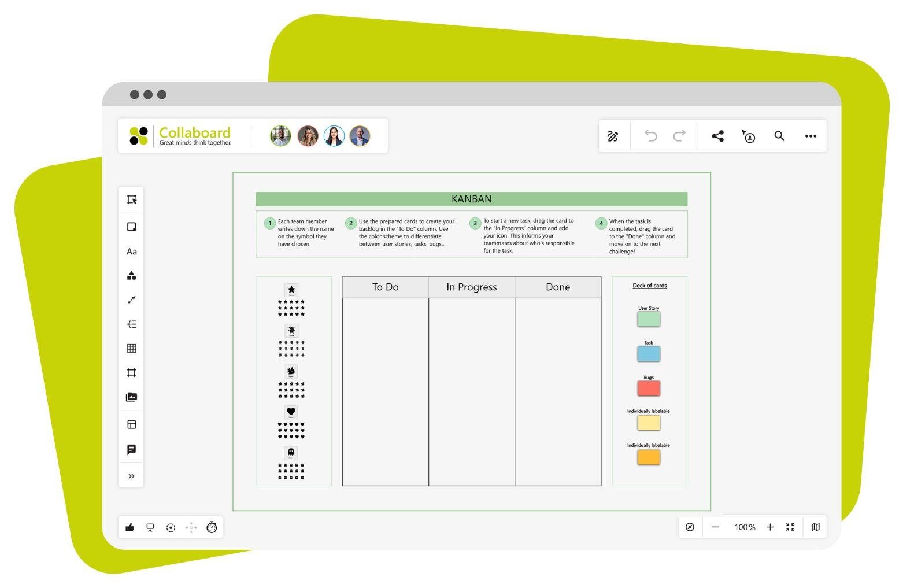This screenshot has height=588, width=903.
Task: Start the presentation mode
Action: click(150, 527)
